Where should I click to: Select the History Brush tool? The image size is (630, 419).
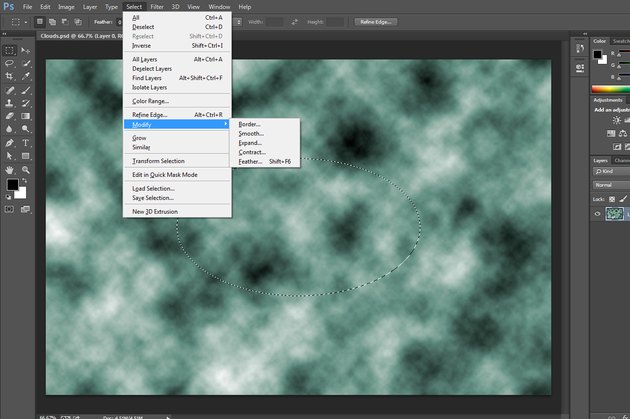25,103
